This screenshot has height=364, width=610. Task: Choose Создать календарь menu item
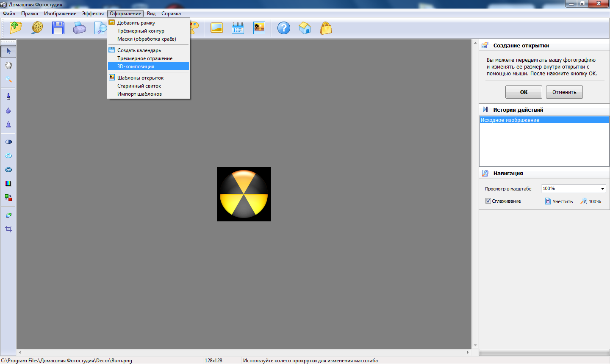[x=148, y=50]
